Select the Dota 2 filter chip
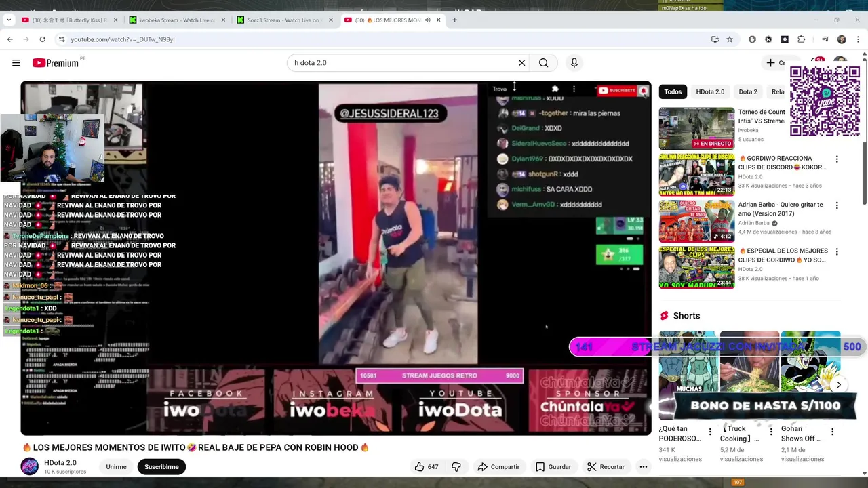Viewport: 868px width, 488px height. [x=748, y=92]
